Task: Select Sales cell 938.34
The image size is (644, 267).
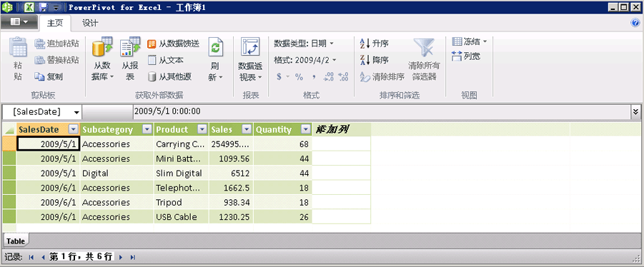Action: tap(232, 202)
